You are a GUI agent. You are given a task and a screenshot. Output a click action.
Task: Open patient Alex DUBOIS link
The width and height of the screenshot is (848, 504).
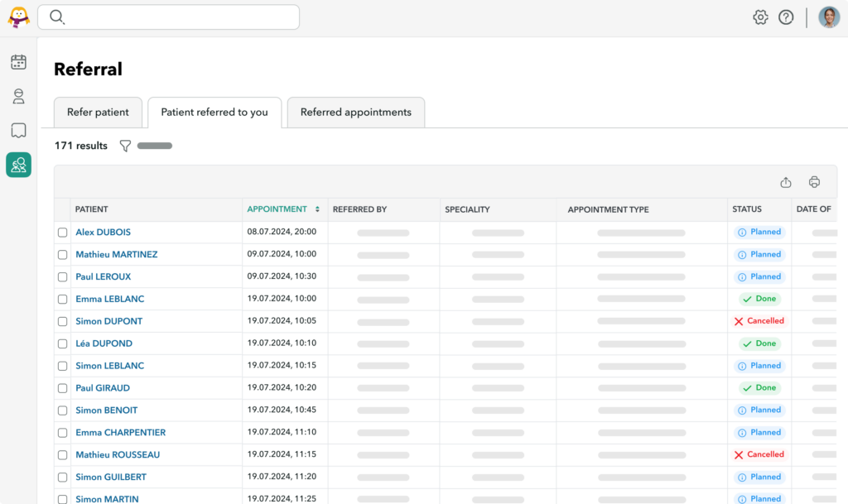(x=103, y=233)
